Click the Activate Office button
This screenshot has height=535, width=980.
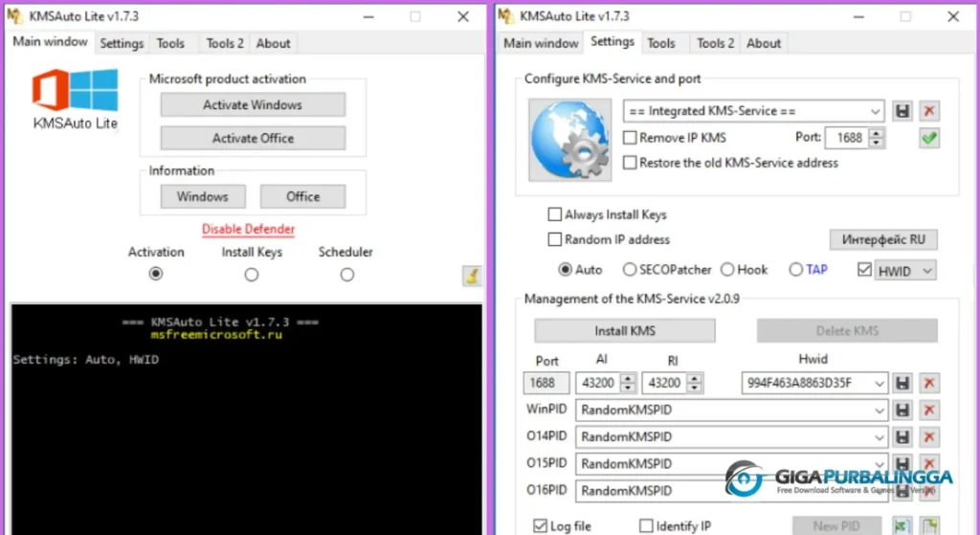point(253,138)
